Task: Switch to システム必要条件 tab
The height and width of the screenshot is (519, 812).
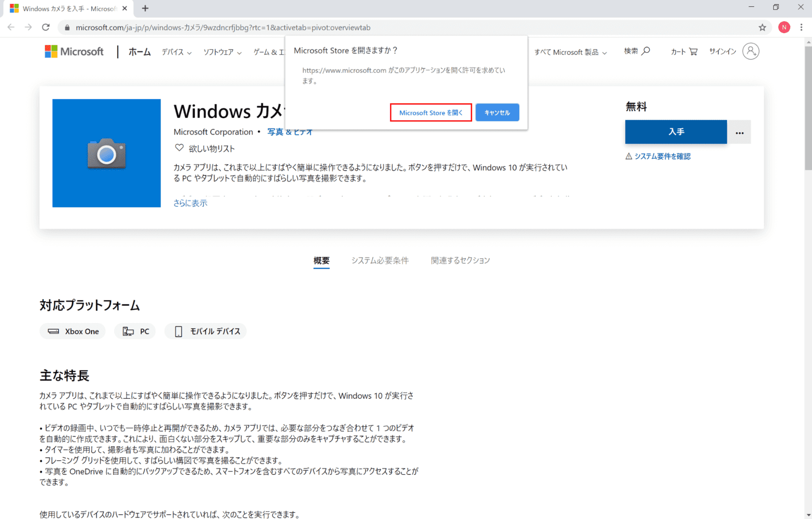Action: pyautogui.click(x=380, y=260)
